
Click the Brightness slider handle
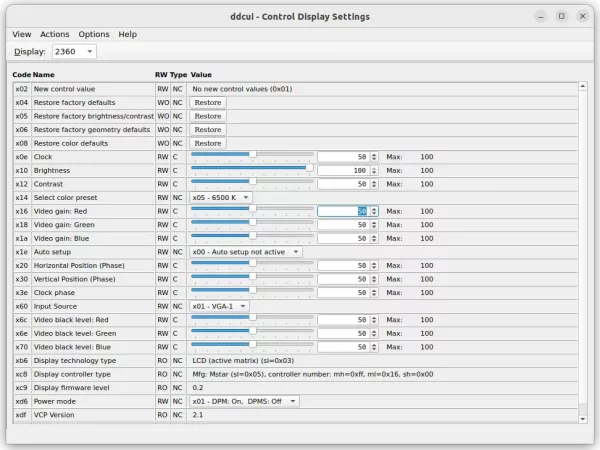pyautogui.click(x=309, y=168)
